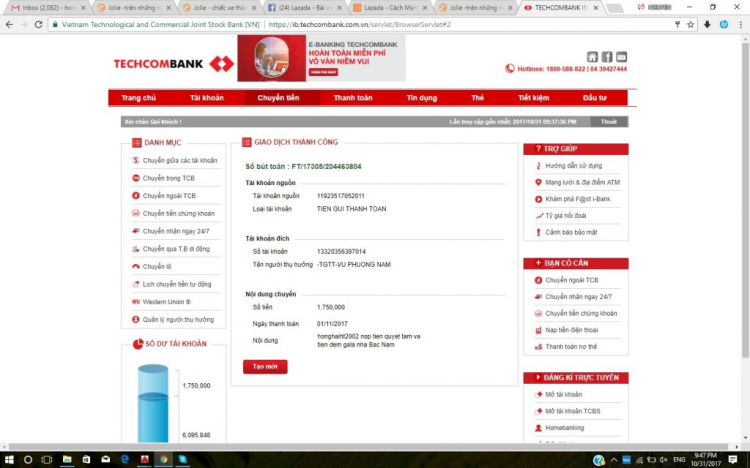Open the Đầu tư menu

click(595, 98)
